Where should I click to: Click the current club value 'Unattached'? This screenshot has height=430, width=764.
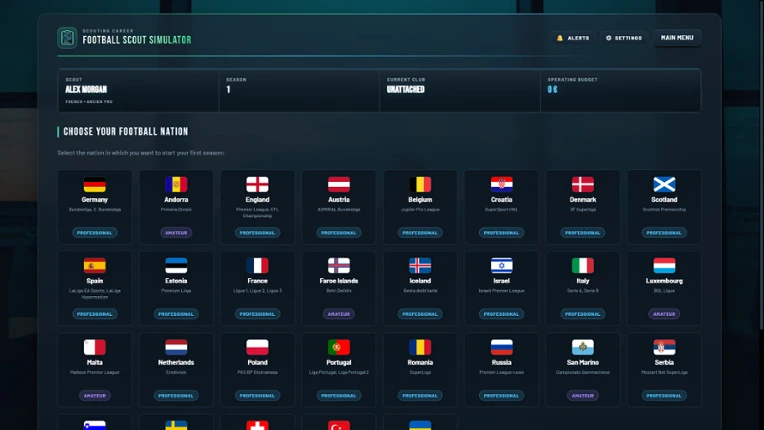point(405,90)
